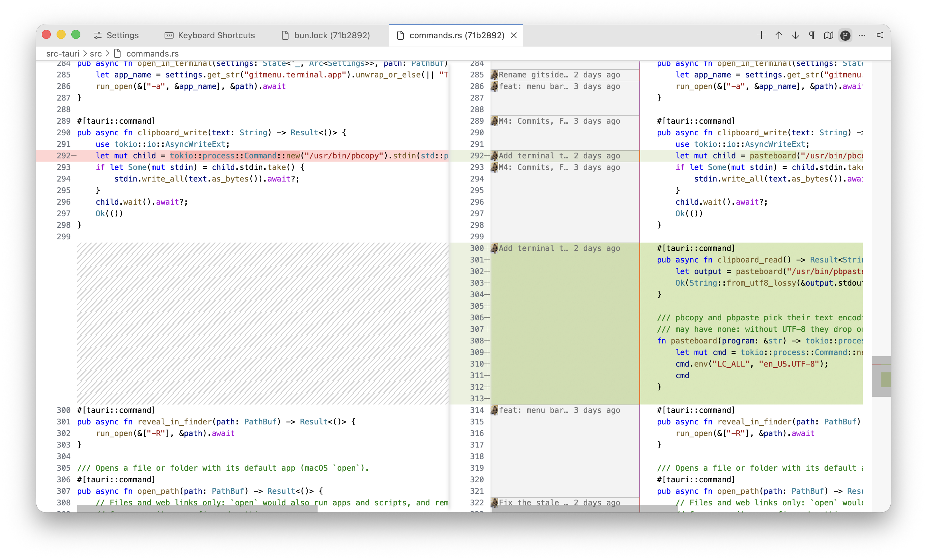Click the file icon on the commands.rs tab

point(400,35)
